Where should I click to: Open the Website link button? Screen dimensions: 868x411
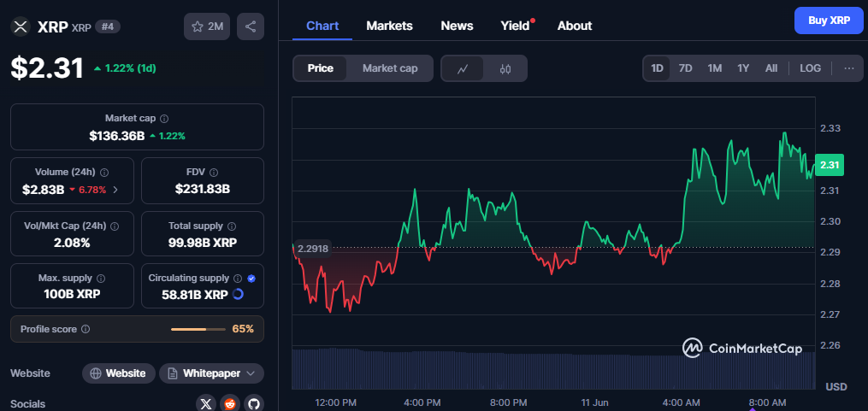coord(119,373)
